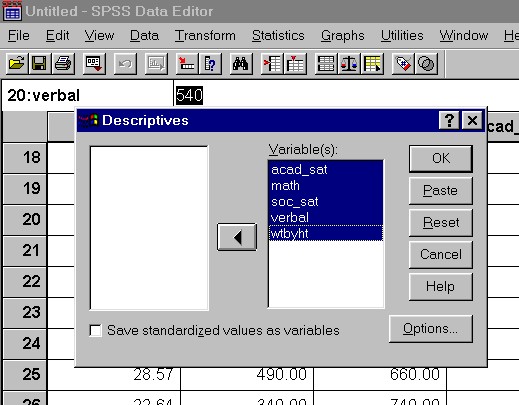Open the Graphs menu
The height and width of the screenshot is (405, 519).
[343, 35]
